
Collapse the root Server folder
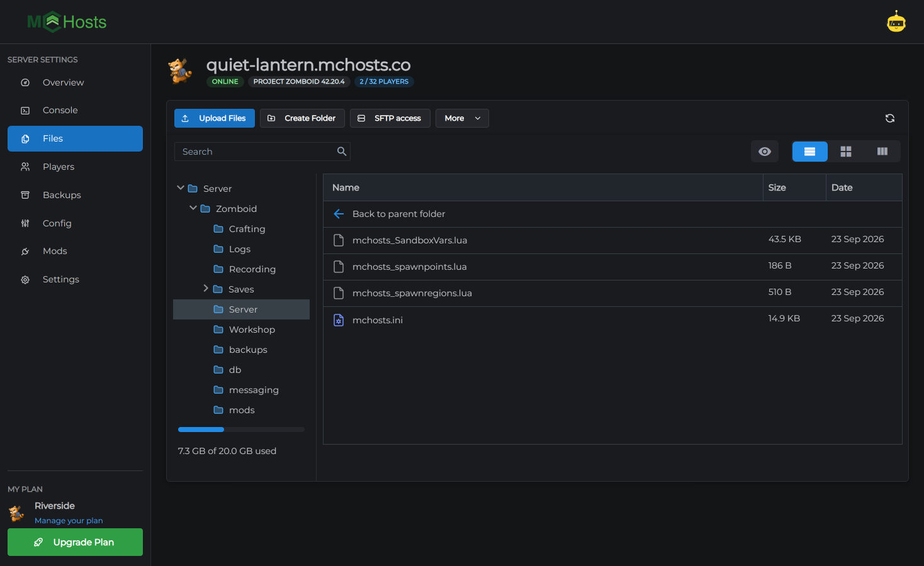(181, 188)
